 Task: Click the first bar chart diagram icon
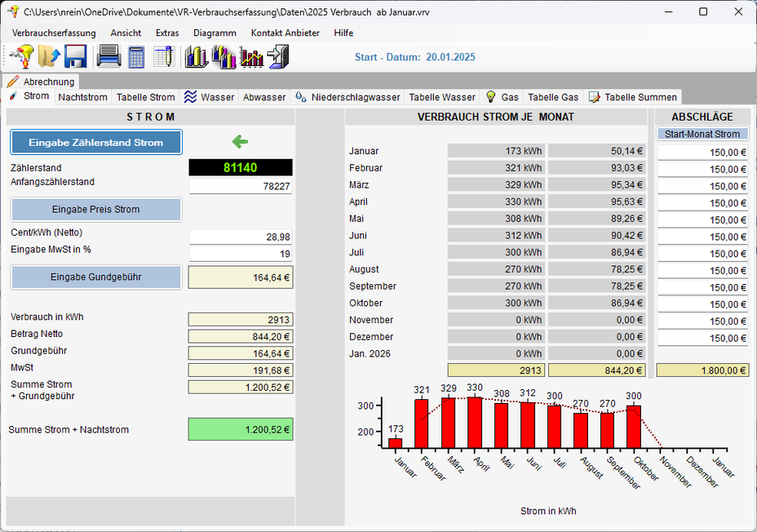(196, 56)
